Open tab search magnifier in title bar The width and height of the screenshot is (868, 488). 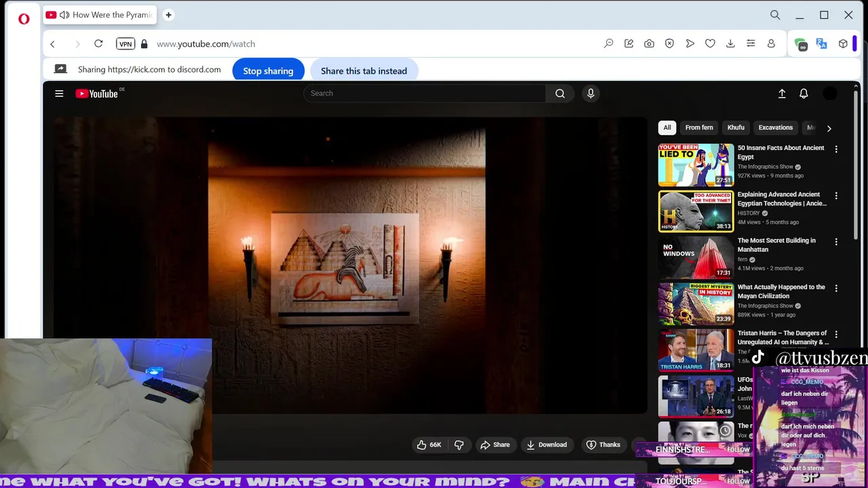click(x=775, y=15)
